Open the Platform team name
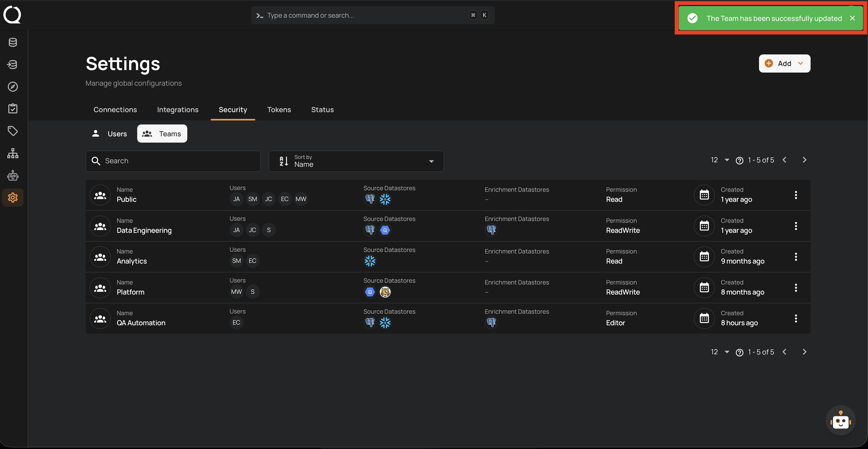The image size is (868, 449). [x=130, y=292]
